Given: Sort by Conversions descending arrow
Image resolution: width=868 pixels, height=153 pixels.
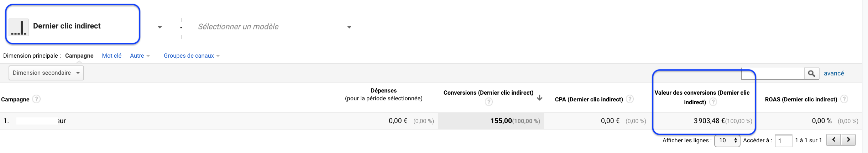Looking at the screenshot, I should pyautogui.click(x=540, y=97).
